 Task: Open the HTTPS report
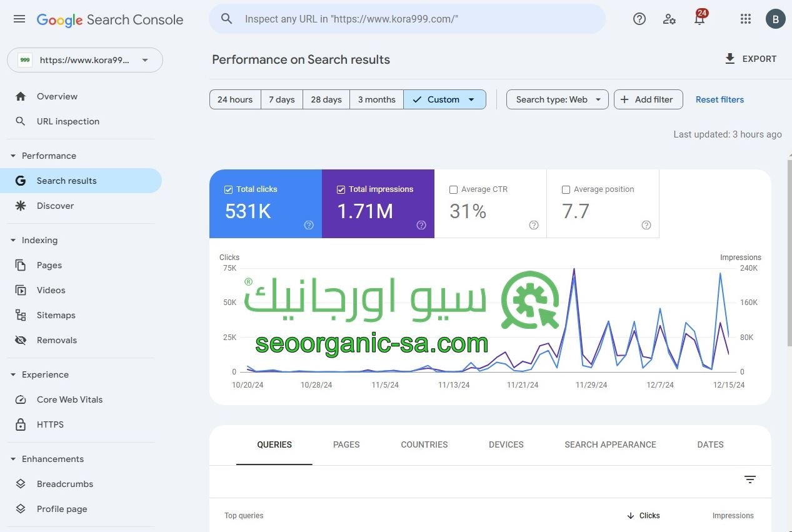coord(50,424)
